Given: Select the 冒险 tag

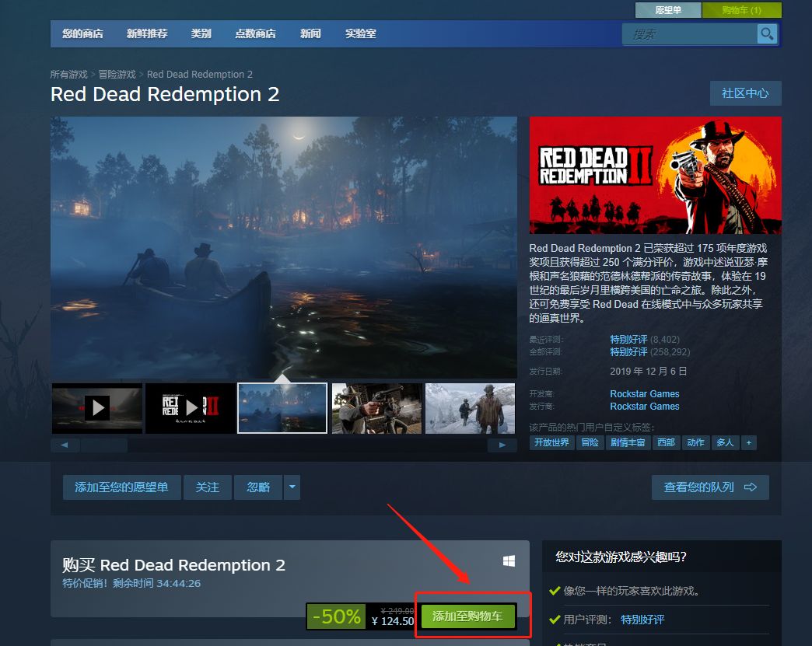Looking at the screenshot, I should pyautogui.click(x=590, y=442).
